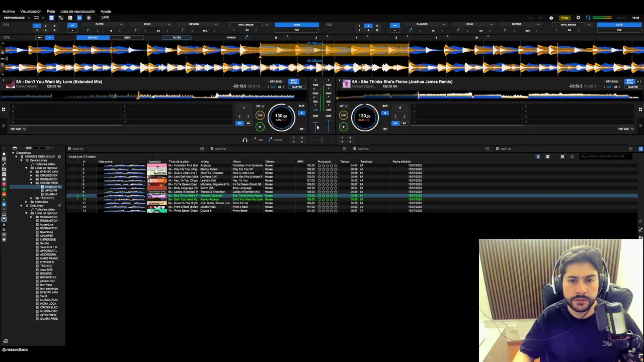Jump beat backward on left deck

(x=239, y=116)
